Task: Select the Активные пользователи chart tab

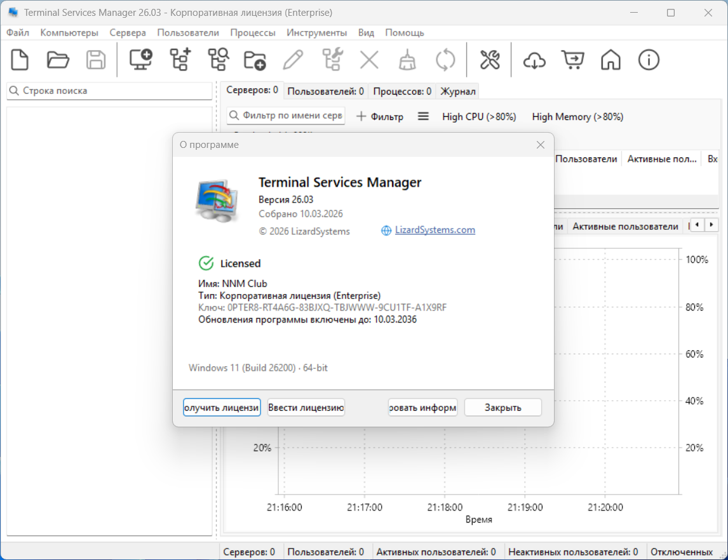Action: tap(625, 227)
